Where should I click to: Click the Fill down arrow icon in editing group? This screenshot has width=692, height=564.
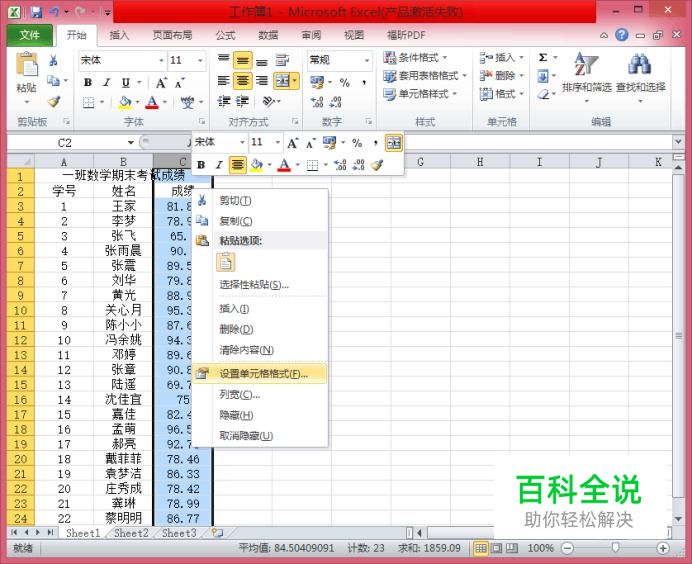543,76
